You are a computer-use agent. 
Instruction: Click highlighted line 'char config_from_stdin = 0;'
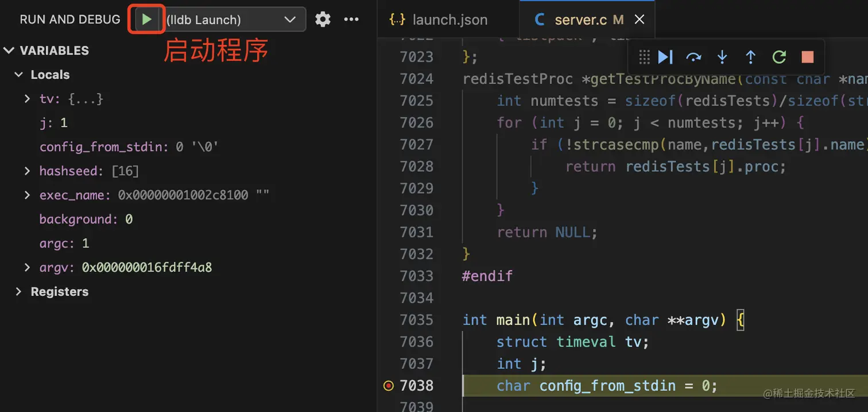607,386
